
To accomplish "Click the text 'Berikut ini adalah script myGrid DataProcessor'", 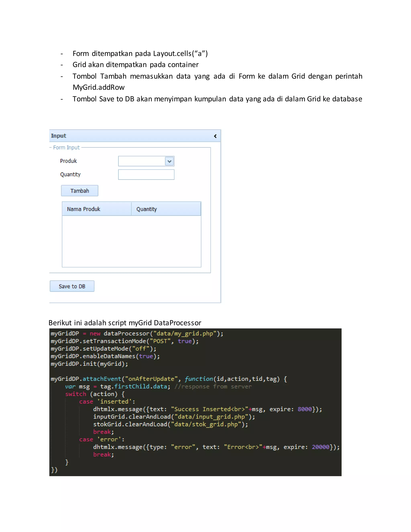I will click(125, 323).
